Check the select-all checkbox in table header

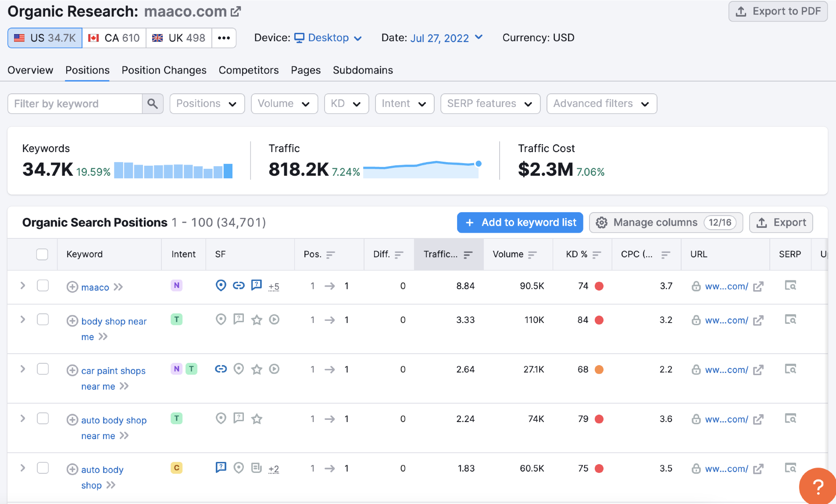tap(42, 254)
